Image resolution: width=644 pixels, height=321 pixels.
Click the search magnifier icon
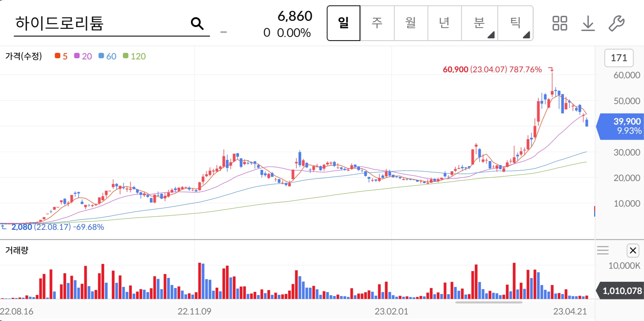point(197,23)
